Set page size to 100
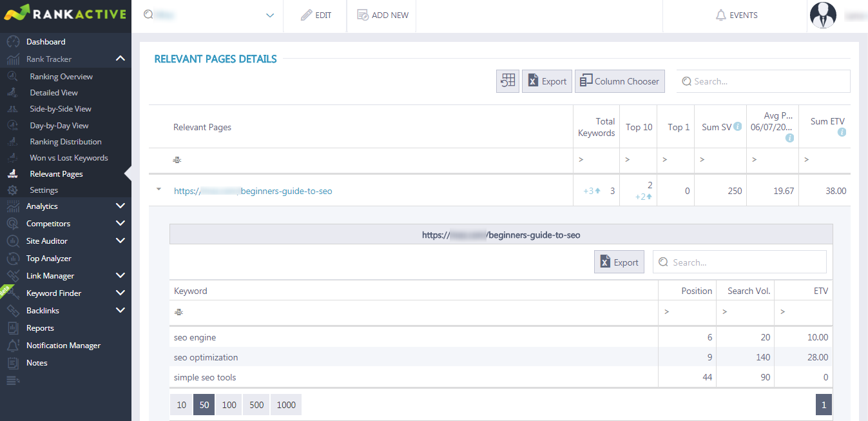868x421 pixels. tap(229, 405)
